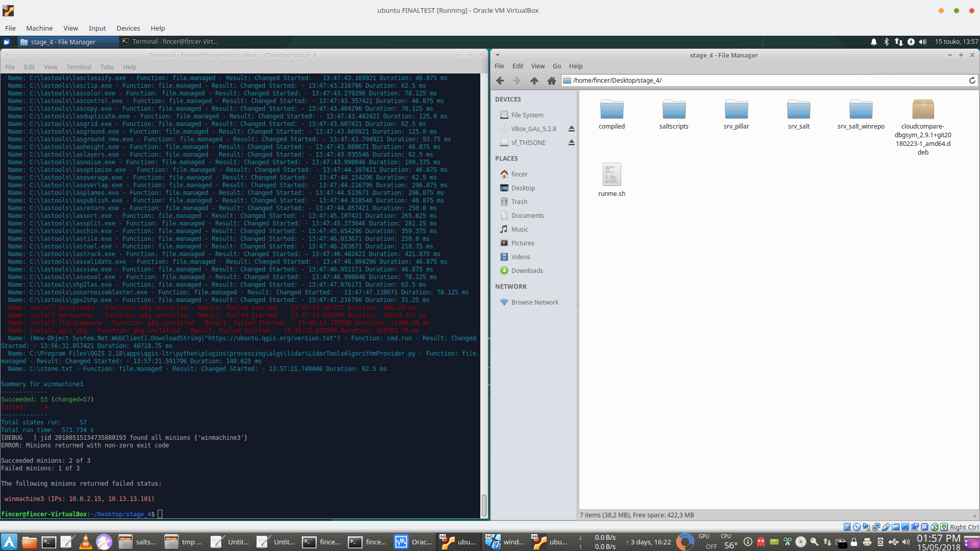The image size is (980, 551).
Task: Unmount the sf_THISONE share
Action: 571,143
